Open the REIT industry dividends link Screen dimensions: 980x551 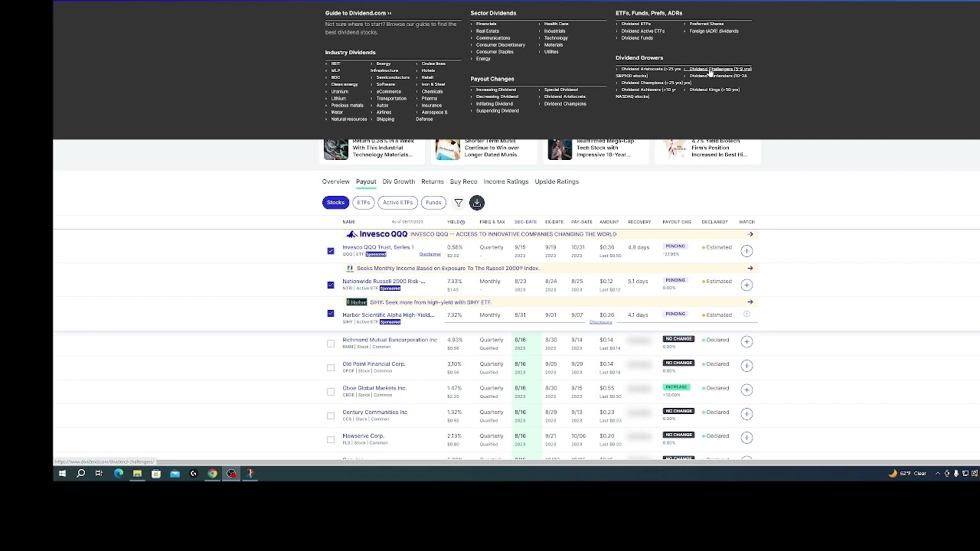tap(335, 64)
